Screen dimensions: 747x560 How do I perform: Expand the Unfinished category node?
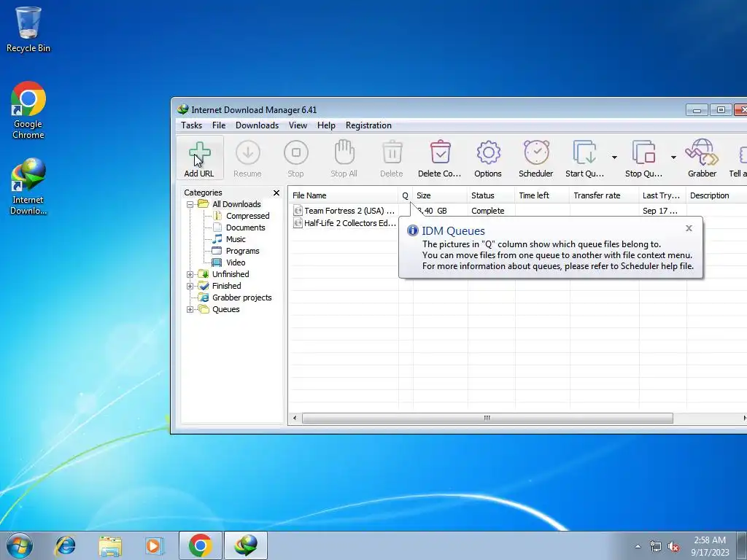(x=190, y=274)
